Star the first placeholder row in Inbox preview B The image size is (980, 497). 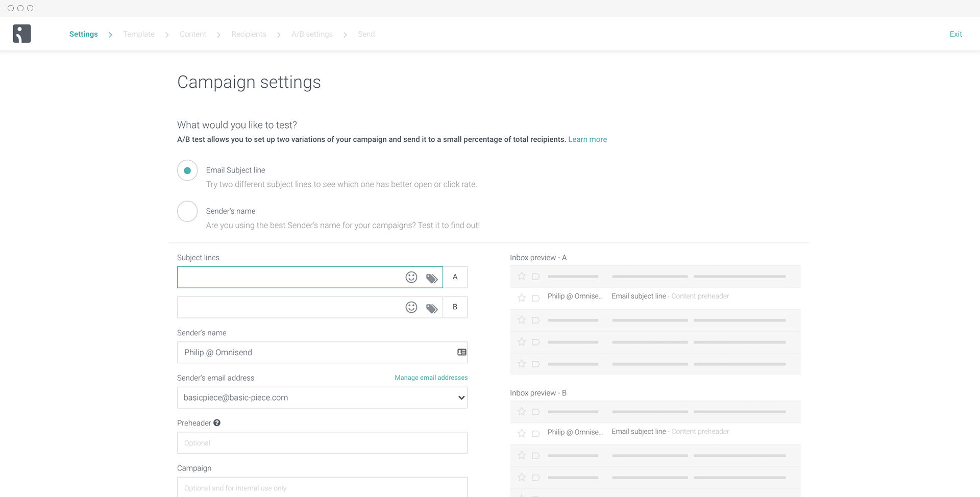(522, 411)
